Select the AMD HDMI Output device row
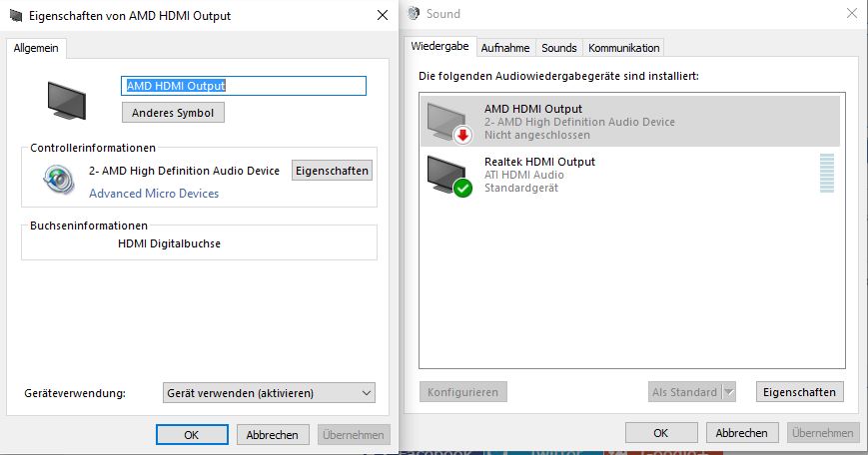The height and width of the screenshot is (455, 868). [630, 122]
